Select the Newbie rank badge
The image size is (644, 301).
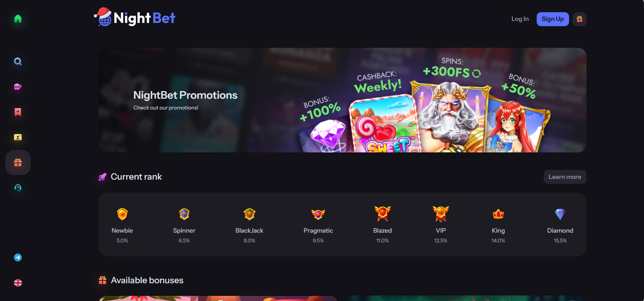pos(122,214)
